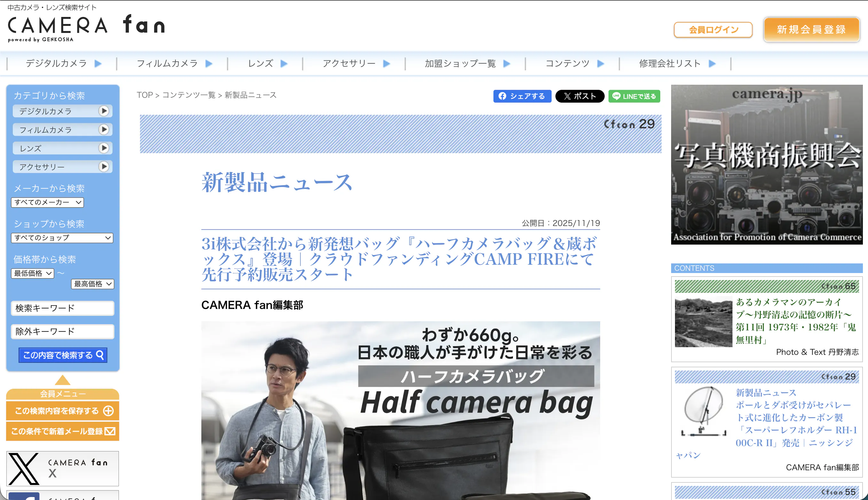The width and height of the screenshot is (868, 500).
Task: Post article via X ポスト button
Action: pyautogui.click(x=580, y=96)
